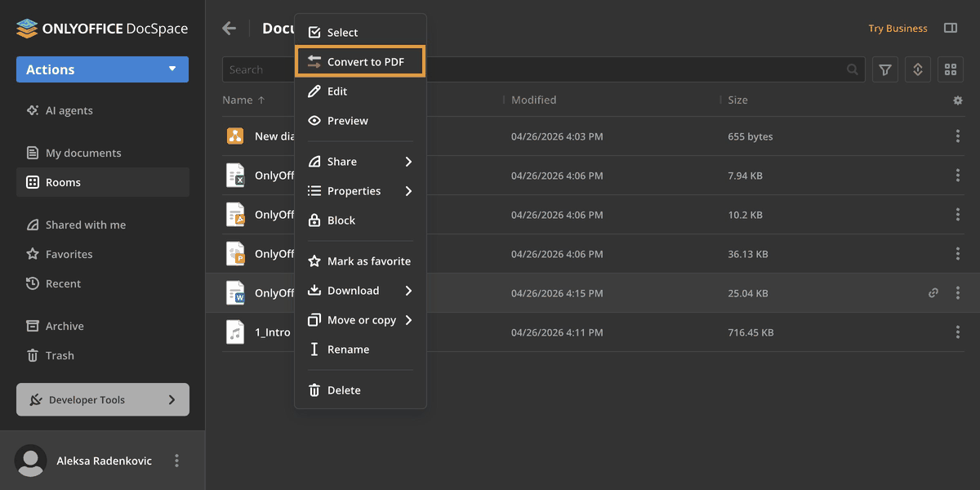980x490 pixels.
Task: Click the search magnifier icon
Action: coord(853,70)
